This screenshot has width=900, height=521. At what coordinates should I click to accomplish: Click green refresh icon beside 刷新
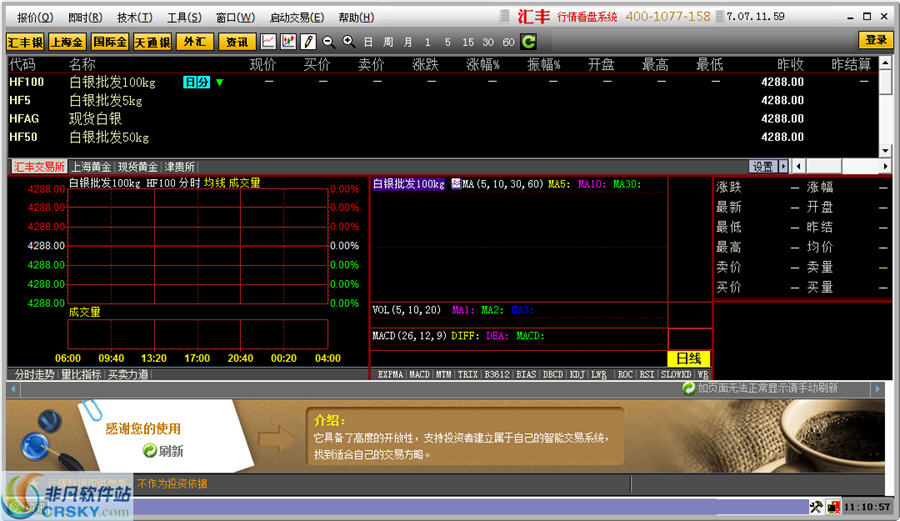coord(149,450)
